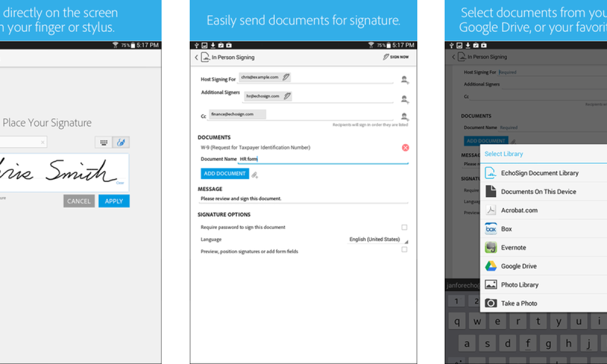Remove the W-9 document with red X
Image resolution: width=607 pixels, height=364 pixels.
coord(405,148)
